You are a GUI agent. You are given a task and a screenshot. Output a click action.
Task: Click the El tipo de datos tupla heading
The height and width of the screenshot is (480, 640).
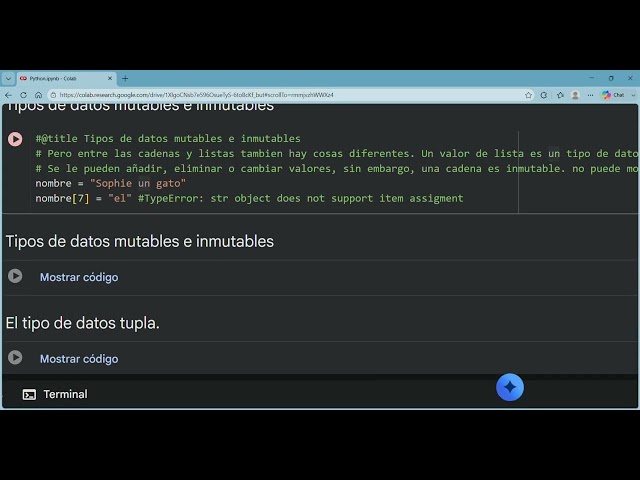(82, 323)
